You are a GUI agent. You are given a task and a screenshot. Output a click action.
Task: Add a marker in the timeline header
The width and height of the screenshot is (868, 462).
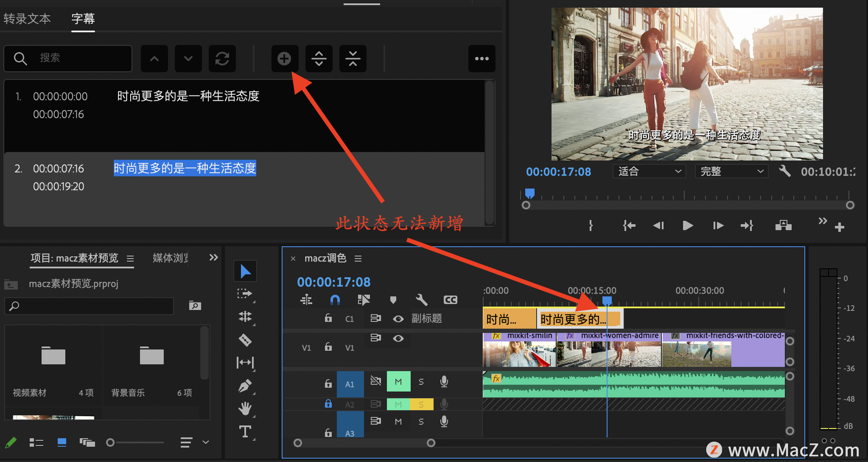click(393, 300)
